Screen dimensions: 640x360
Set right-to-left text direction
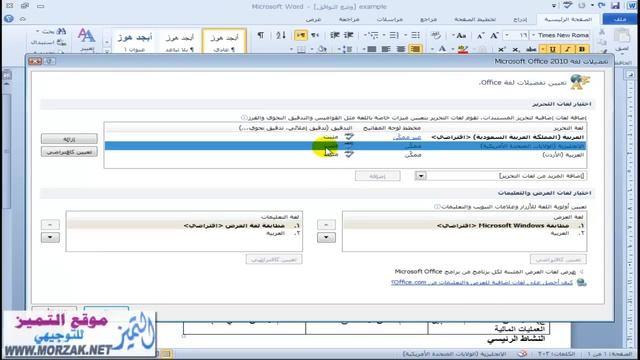[x=301, y=36]
